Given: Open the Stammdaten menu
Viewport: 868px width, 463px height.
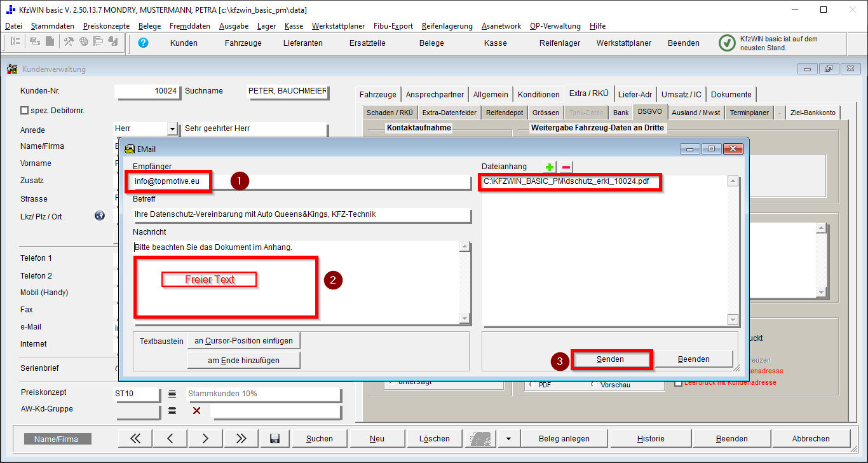Looking at the screenshot, I should pos(53,26).
